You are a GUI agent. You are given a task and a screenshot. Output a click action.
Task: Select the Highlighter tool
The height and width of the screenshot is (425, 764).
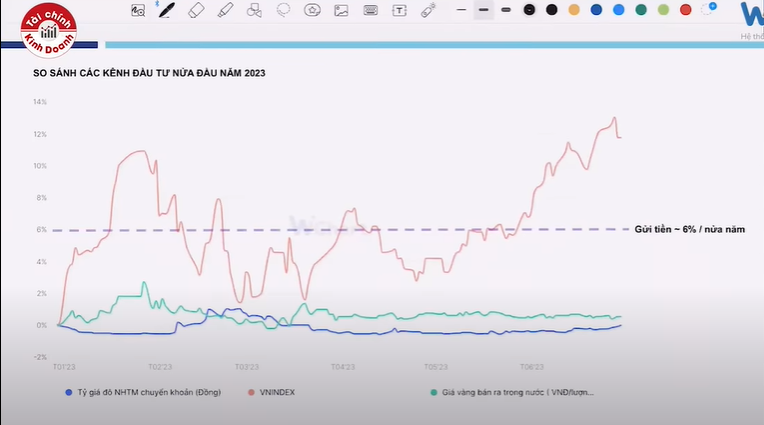pyautogui.click(x=225, y=10)
